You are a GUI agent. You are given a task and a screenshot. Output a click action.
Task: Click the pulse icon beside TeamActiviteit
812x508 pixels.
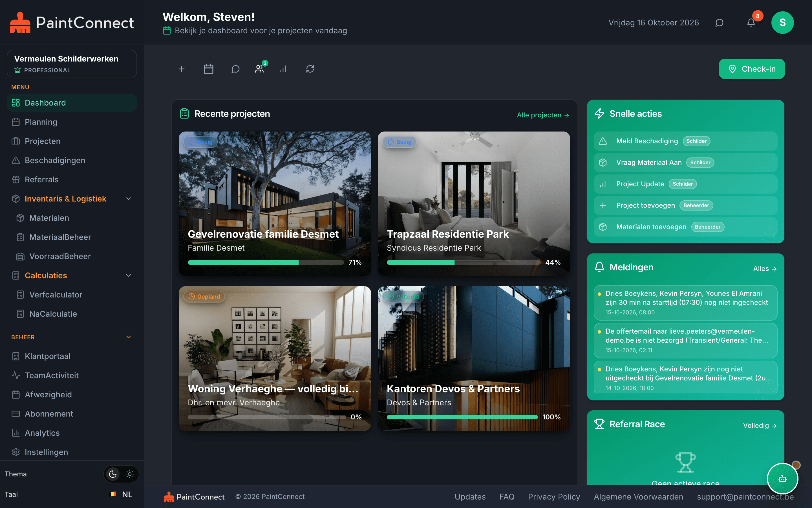pos(16,375)
